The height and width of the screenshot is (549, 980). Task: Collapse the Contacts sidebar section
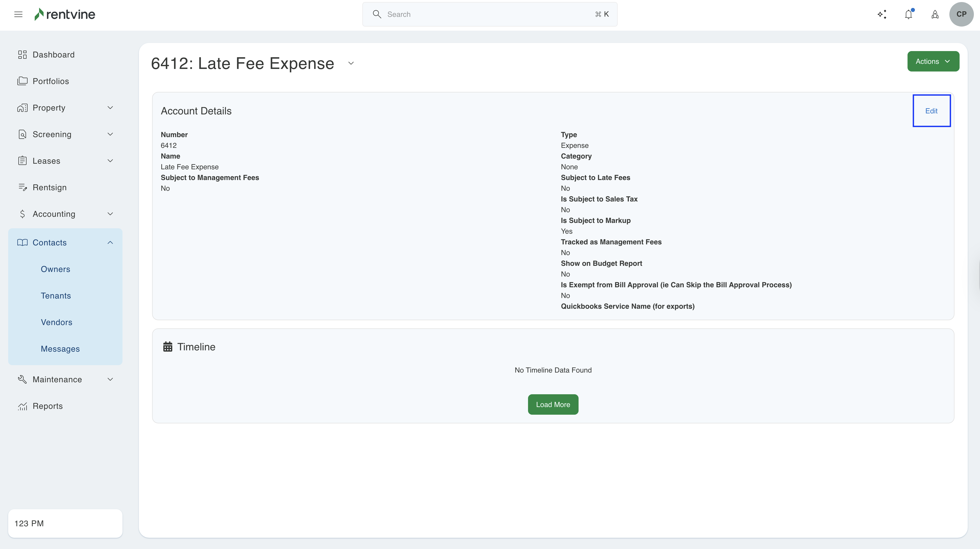[110, 243]
